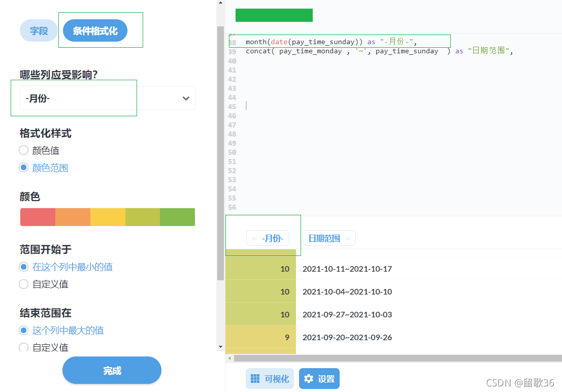Choose 这个列中最大的值 radio option
The height and width of the screenshot is (392, 562).
(24, 331)
